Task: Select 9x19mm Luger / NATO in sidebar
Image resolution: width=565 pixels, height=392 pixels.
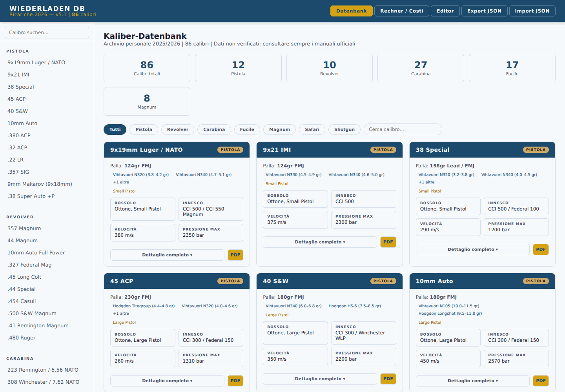Action: (x=47, y=62)
